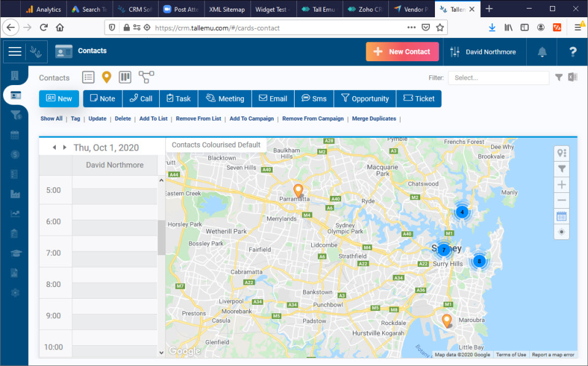This screenshot has width=588, height=366.
Task: Open the Filter Select dropdown
Action: [x=499, y=78]
